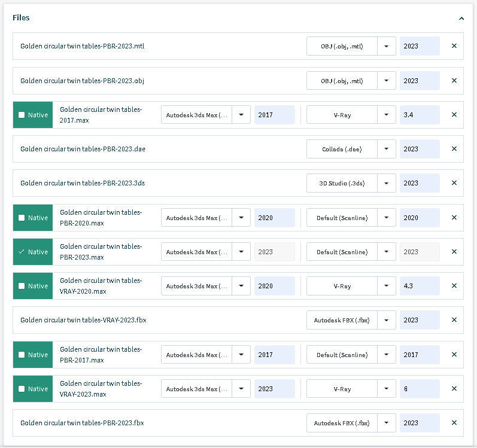
Task: Edit V-Ray version field showing 4.3
Action: 419,286
